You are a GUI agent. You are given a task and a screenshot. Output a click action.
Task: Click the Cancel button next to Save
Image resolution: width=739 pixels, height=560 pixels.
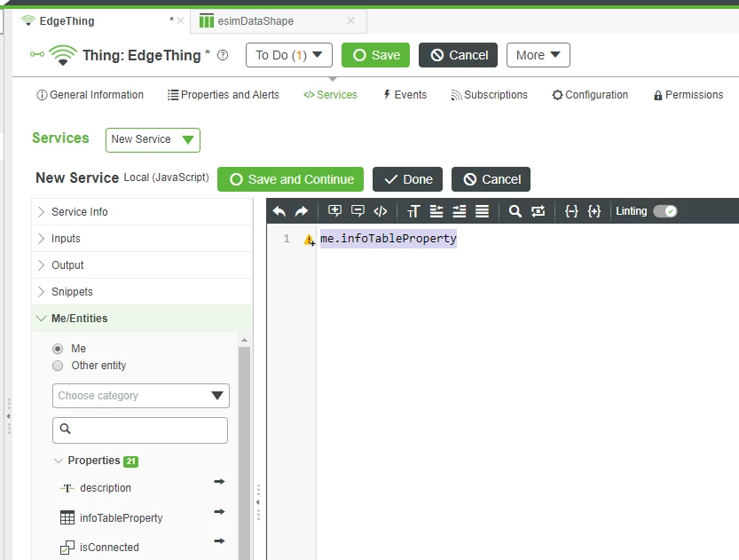458,55
